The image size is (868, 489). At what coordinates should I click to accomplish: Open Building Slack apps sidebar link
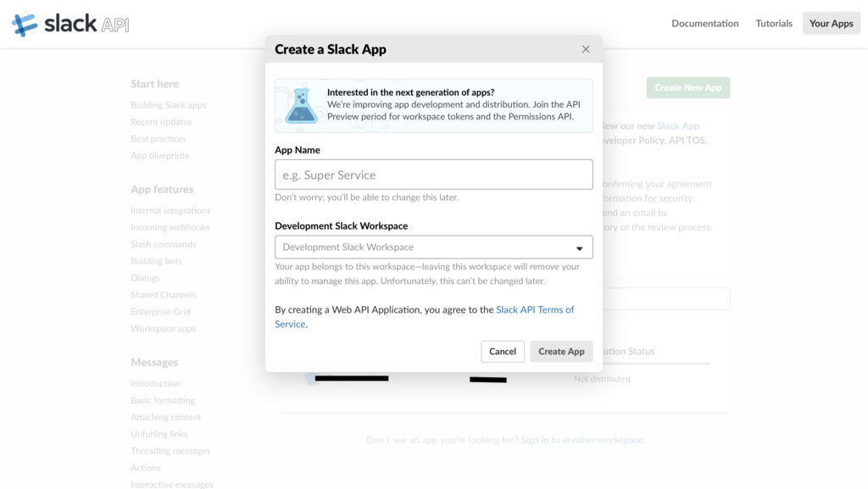pyautogui.click(x=169, y=104)
